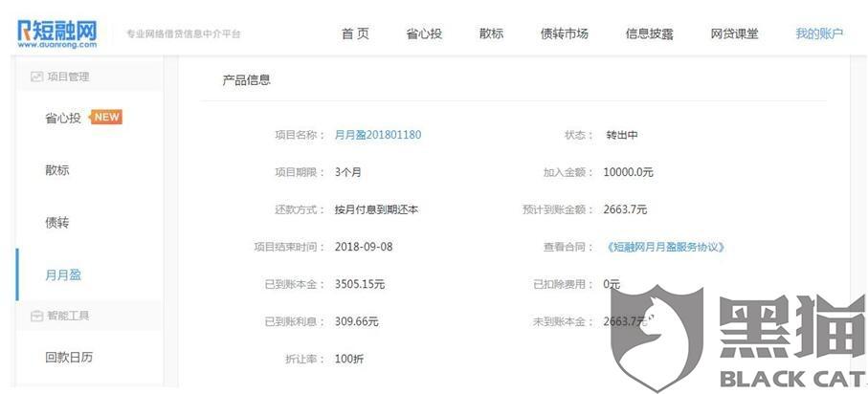Image resolution: width=868 pixels, height=394 pixels.
Task: Open project link 月月盈201801180
Action: (378, 135)
